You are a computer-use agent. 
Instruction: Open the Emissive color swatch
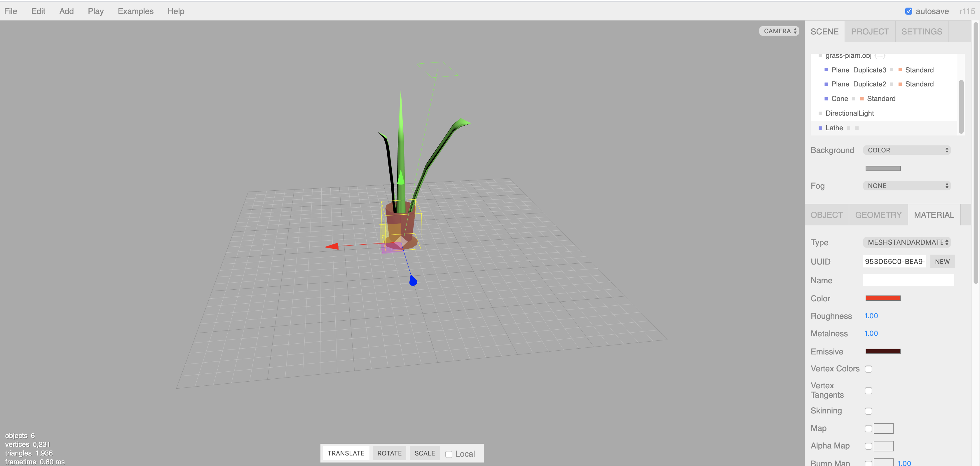883,351
